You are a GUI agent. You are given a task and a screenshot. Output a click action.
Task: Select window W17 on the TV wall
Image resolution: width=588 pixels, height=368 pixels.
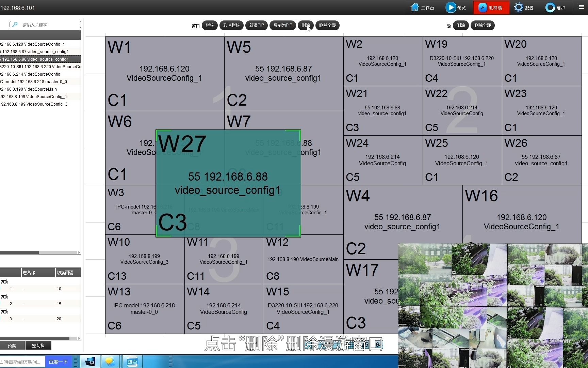(371, 296)
